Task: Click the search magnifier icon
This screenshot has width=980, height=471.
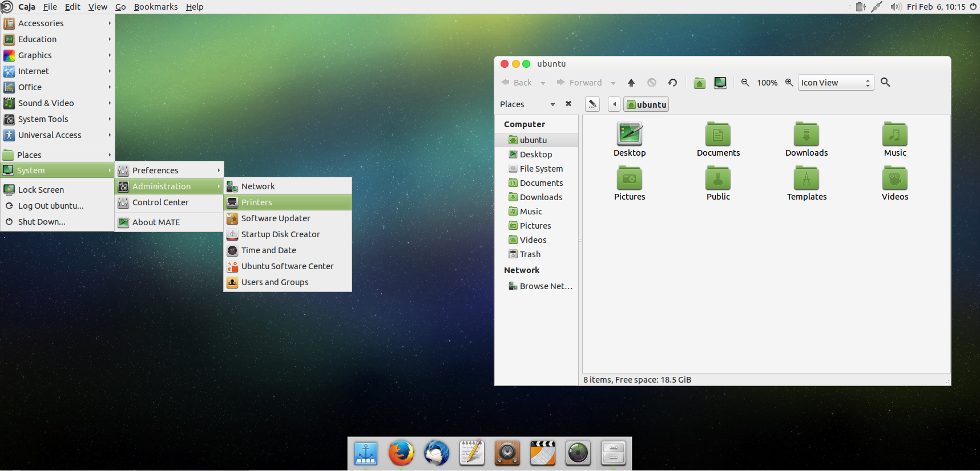Action: [886, 83]
